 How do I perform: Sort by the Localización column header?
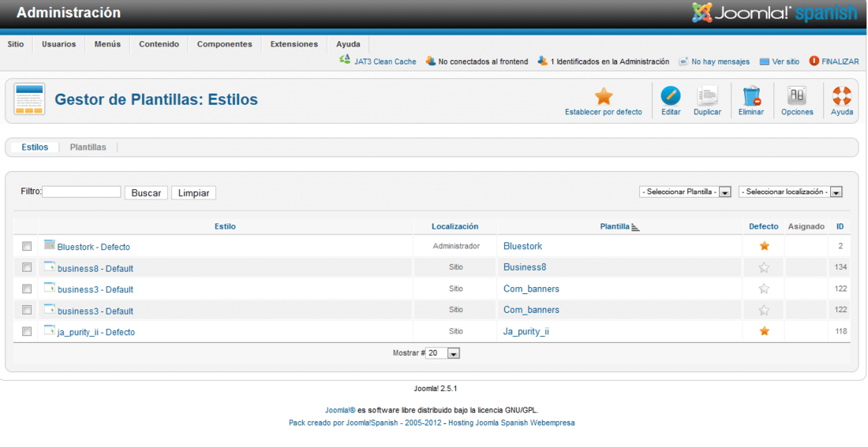[x=455, y=226]
